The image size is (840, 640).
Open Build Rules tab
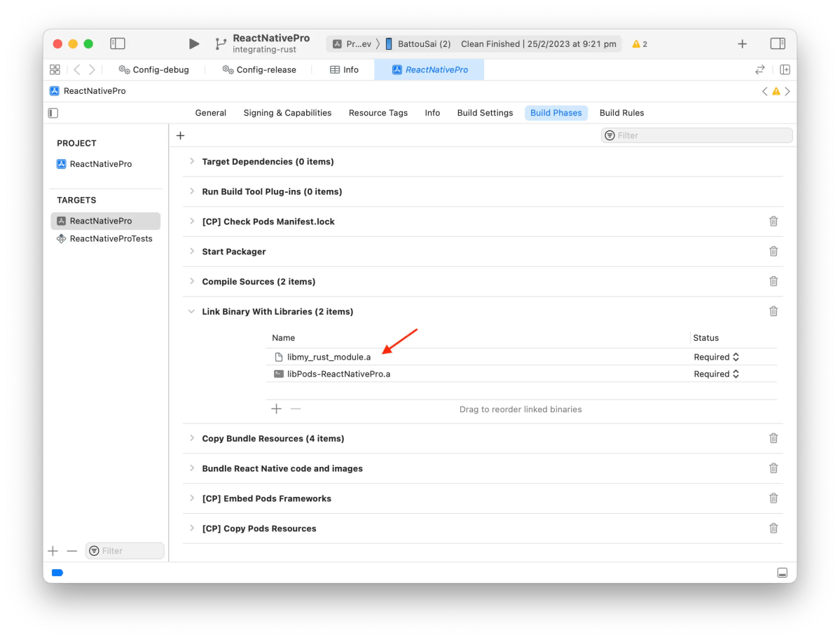coord(621,113)
